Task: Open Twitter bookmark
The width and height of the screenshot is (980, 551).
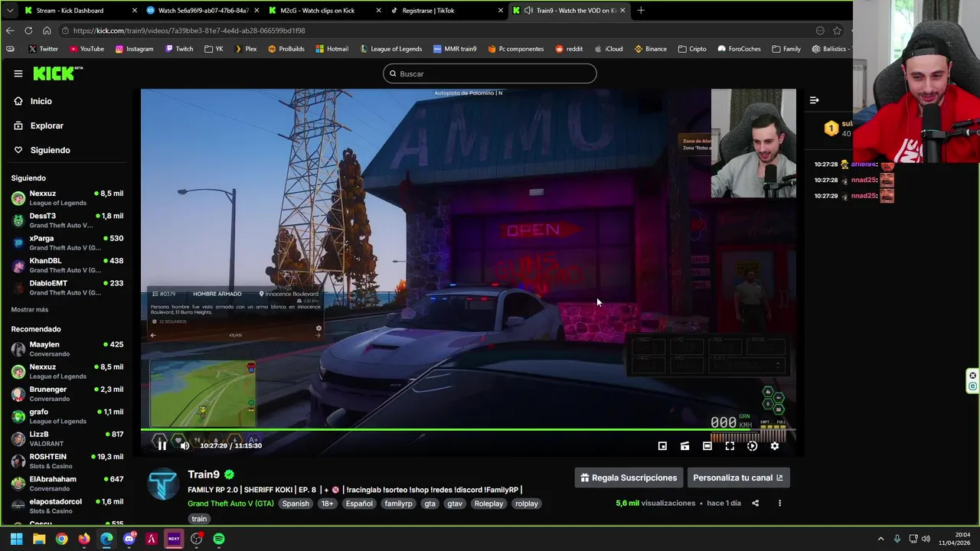Action: (x=43, y=49)
